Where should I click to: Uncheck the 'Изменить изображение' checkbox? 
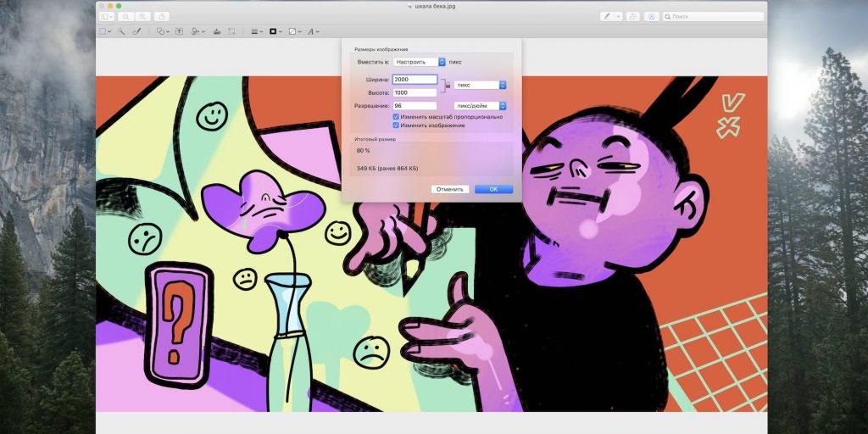[x=397, y=125]
